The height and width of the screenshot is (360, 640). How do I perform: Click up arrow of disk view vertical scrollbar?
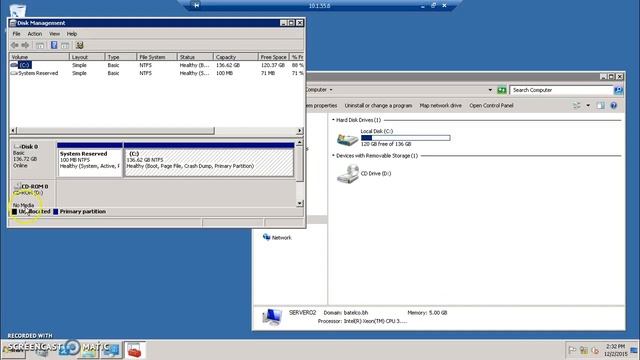point(300,143)
